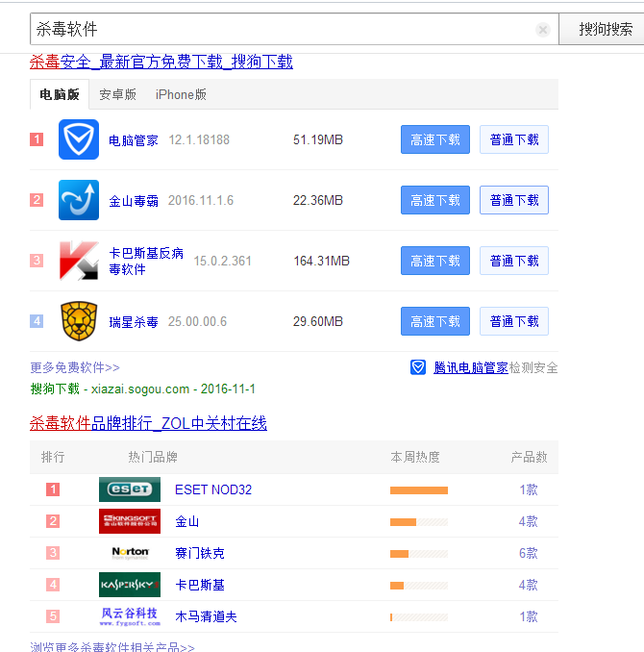Open the 金山 brand link
The height and width of the screenshot is (652, 644).
(x=187, y=521)
